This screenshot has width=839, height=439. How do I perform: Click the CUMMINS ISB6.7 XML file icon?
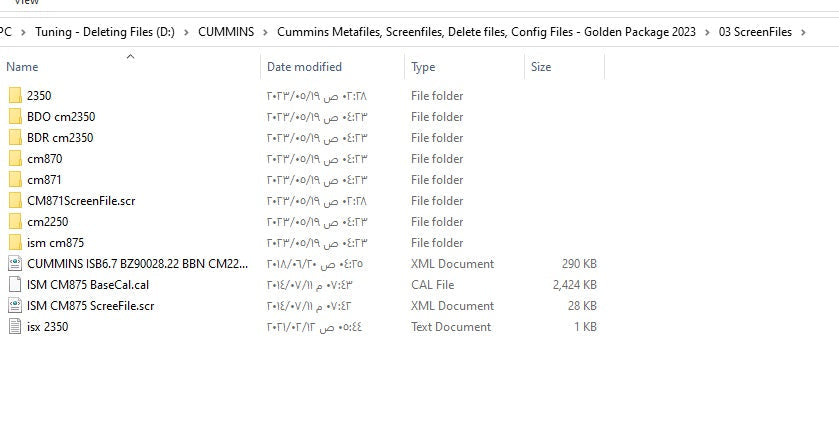click(15, 264)
